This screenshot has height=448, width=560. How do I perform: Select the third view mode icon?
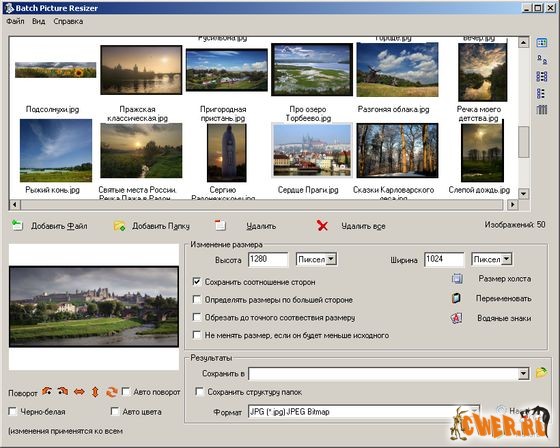tap(542, 76)
